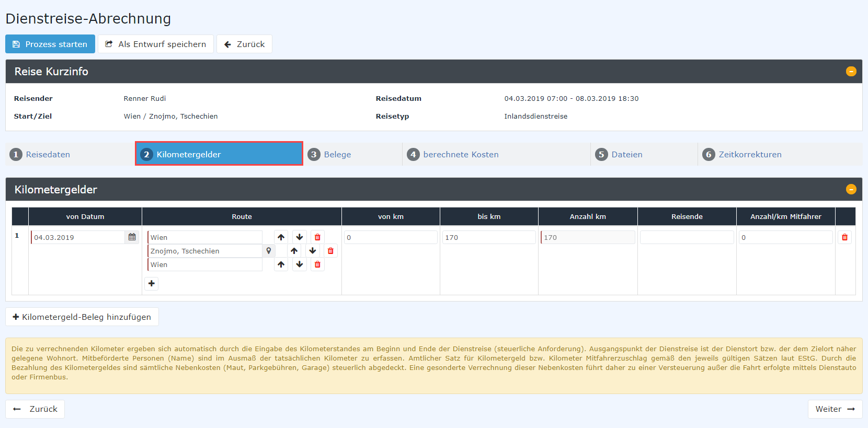Image resolution: width=868 pixels, height=428 pixels.
Task: Open map marker for Znojmo stop
Action: 269,251
